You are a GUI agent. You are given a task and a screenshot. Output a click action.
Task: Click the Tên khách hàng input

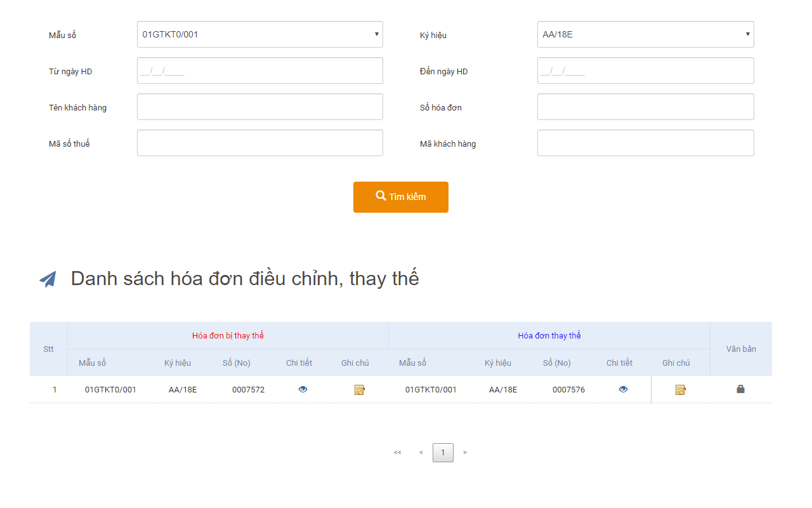point(260,107)
